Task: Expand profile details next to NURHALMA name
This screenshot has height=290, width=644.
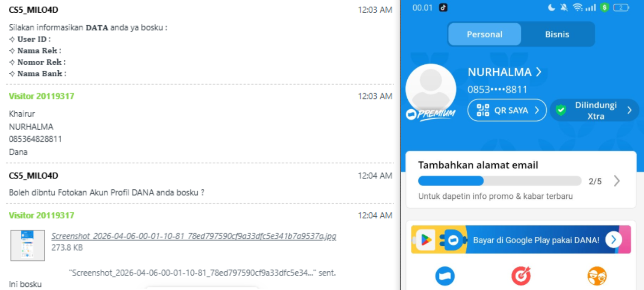Action: click(x=539, y=72)
